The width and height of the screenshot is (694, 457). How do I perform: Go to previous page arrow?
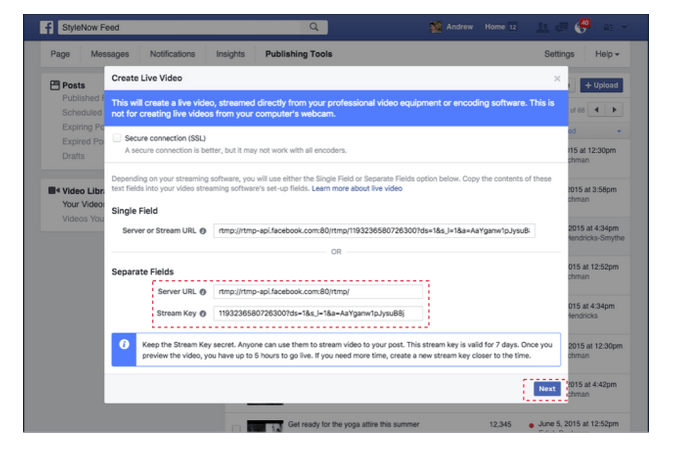coord(596,110)
